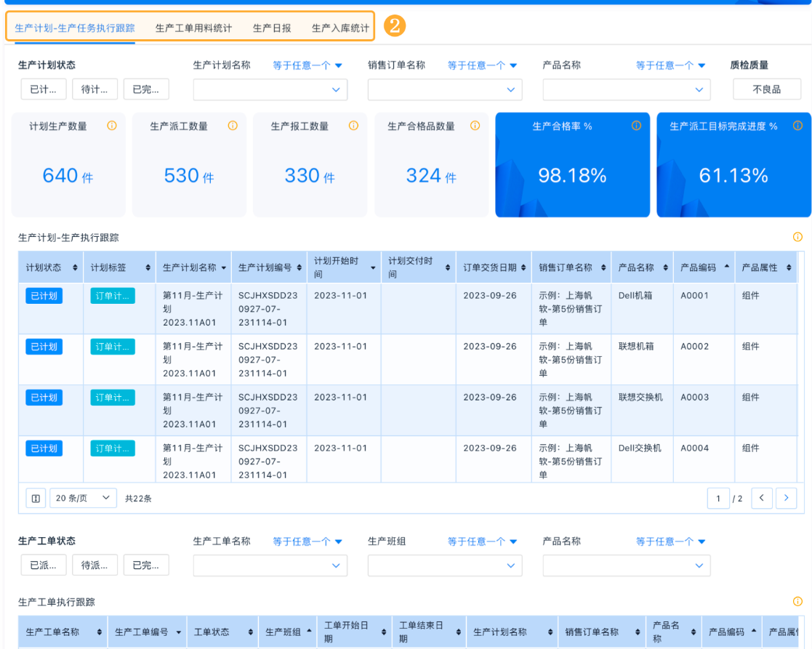
Task: Click info icon beside 生产工单执行跟踪 table title
Action: pos(798,601)
